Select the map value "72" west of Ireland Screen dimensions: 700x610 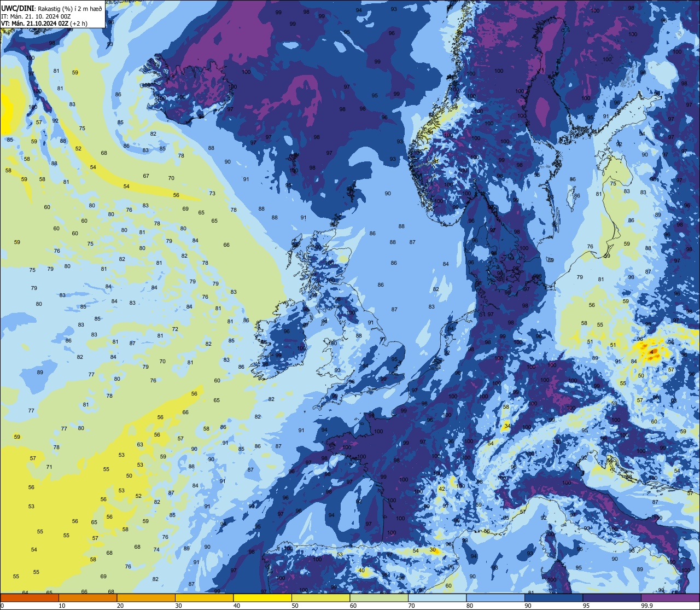pyautogui.click(x=175, y=329)
